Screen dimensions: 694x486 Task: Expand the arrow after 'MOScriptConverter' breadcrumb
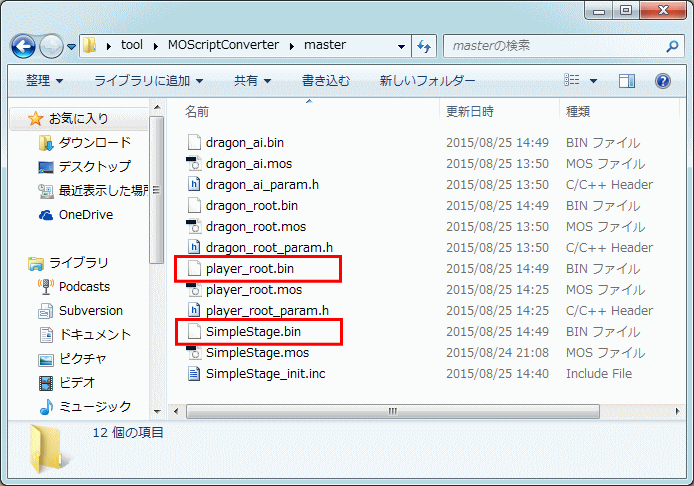click(292, 46)
